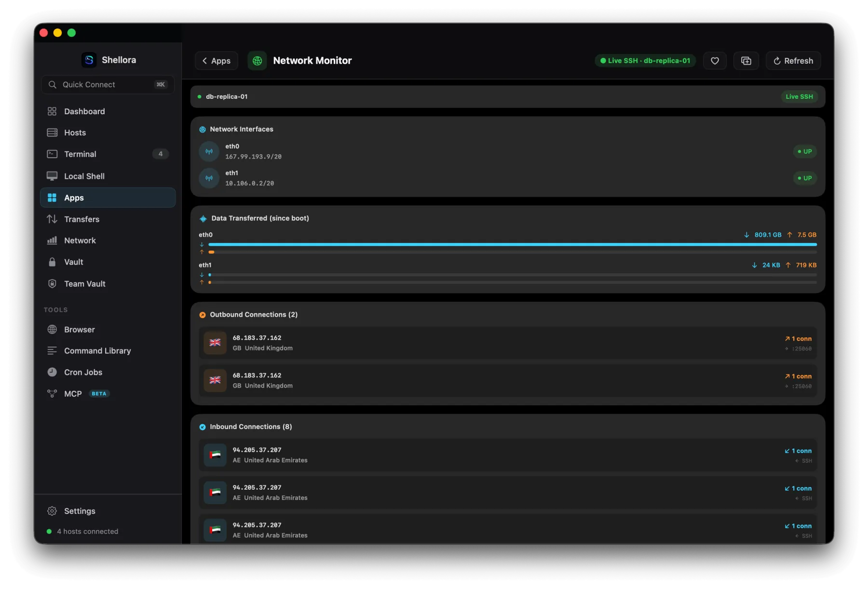Select the Apps sidebar entry

(108, 198)
